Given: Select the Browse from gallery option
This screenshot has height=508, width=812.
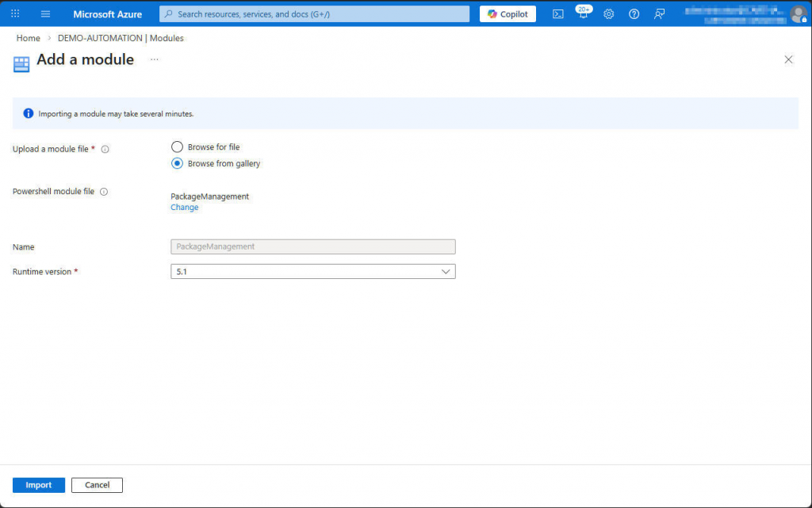Looking at the screenshot, I should click(177, 163).
